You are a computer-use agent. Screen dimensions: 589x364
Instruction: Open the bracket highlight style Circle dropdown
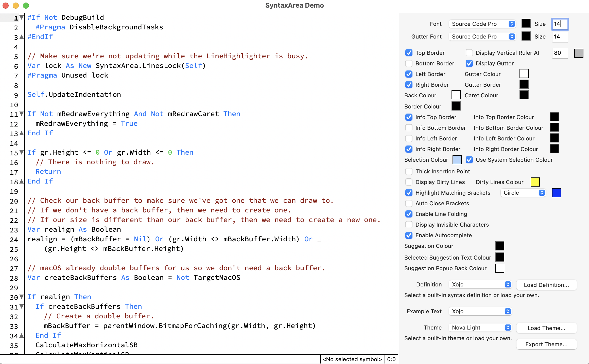523,193
